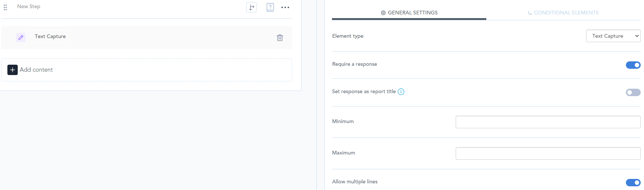
Task: Disable the Require a response toggle
Action: pyautogui.click(x=633, y=65)
